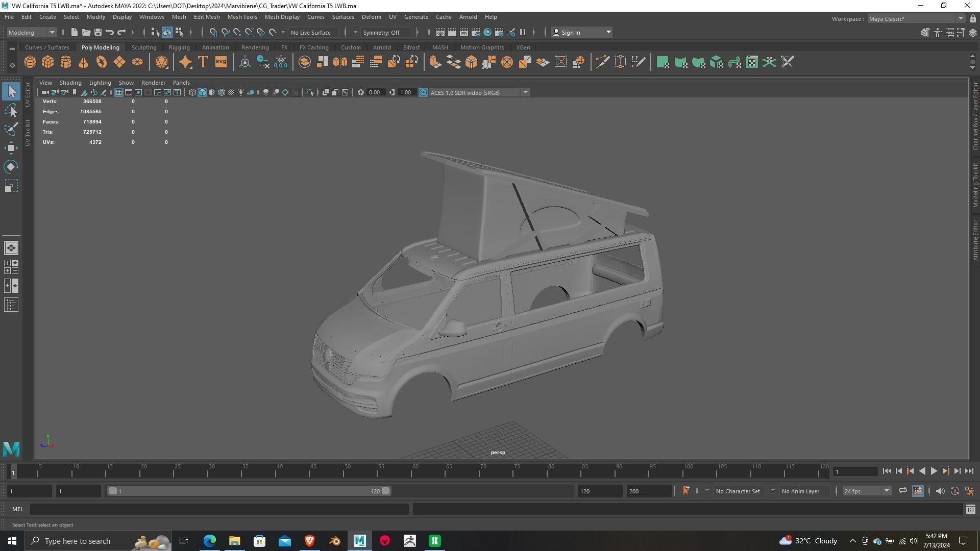Go to start of playback range
980x551 pixels.
pos(887,471)
